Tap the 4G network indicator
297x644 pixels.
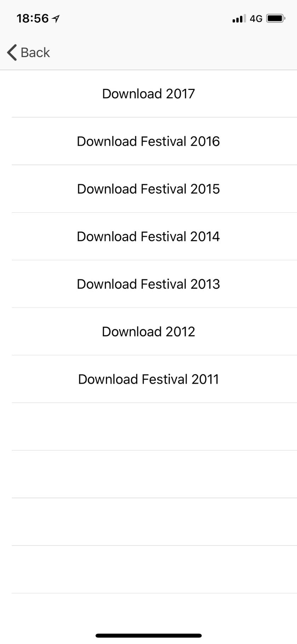pos(256,19)
